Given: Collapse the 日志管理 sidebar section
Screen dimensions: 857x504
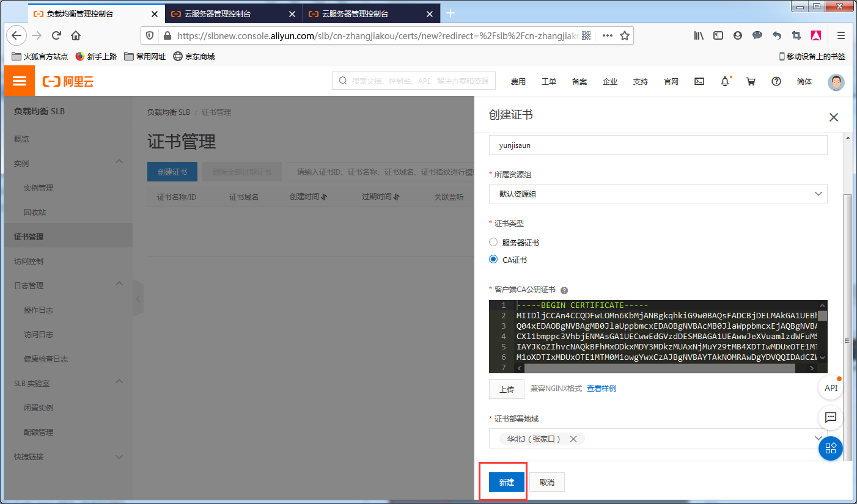Looking at the screenshot, I should pos(119,284).
